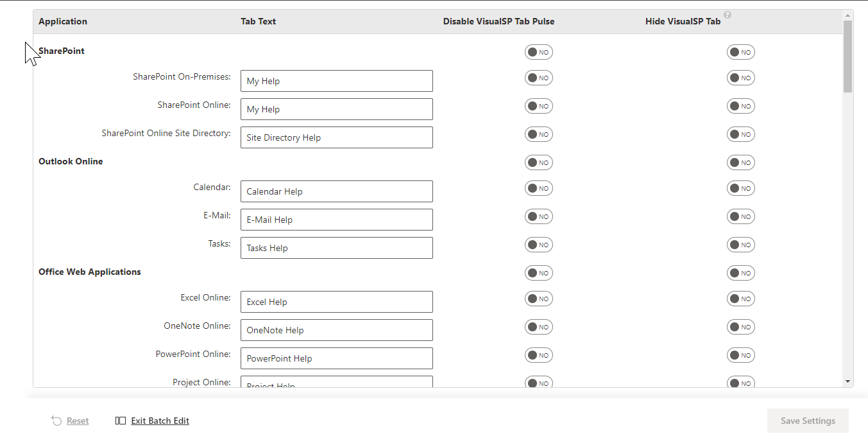868x445 pixels.
Task: Toggle Hide VisualSP Tab for SharePoint Online
Action: [x=740, y=106]
